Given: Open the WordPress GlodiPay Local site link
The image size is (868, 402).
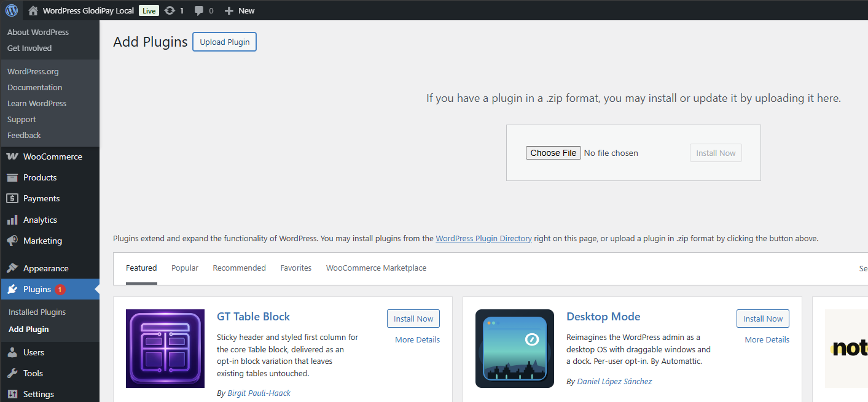Looking at the screenshot, I should point(87,10).
